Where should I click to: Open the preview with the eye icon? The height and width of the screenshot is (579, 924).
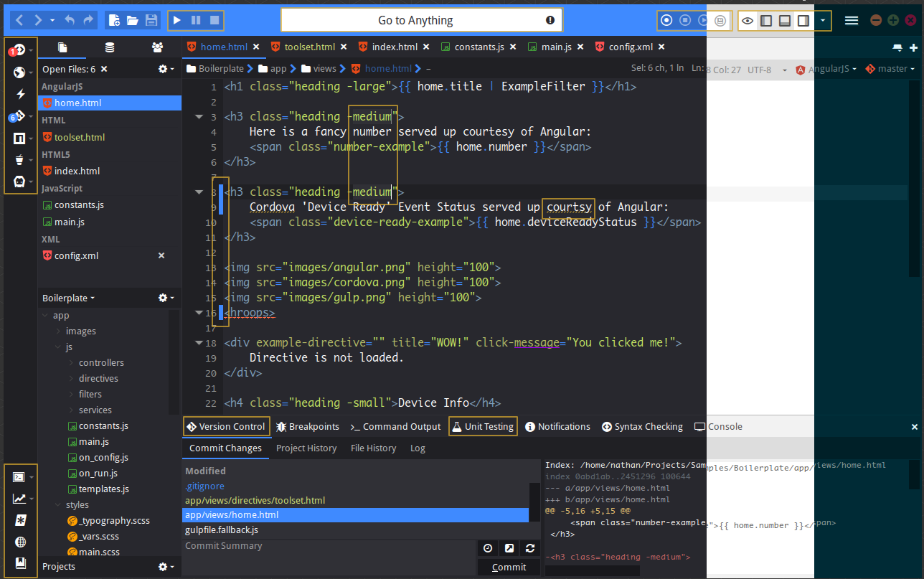pyautogui.click(x=747, y=20)
